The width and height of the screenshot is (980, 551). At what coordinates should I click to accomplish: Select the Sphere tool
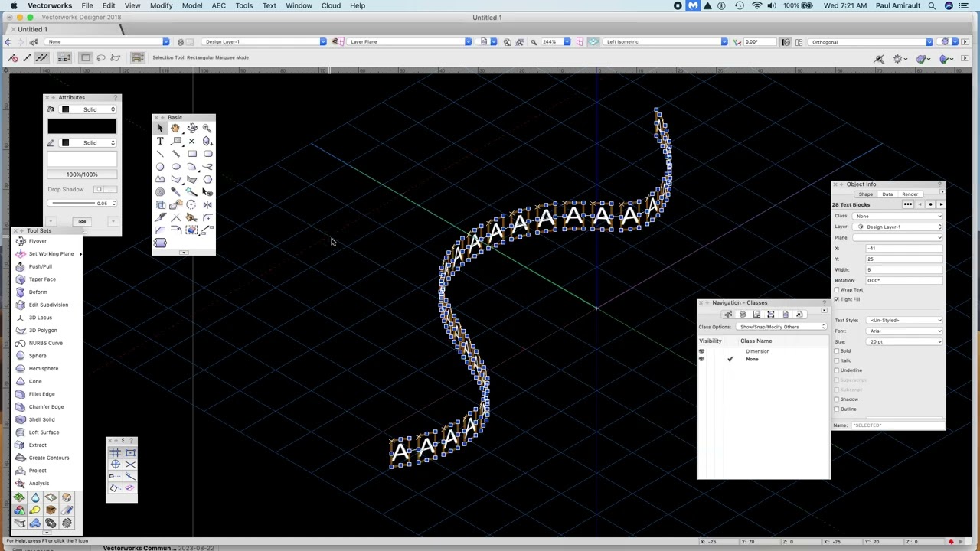(37, 356)
